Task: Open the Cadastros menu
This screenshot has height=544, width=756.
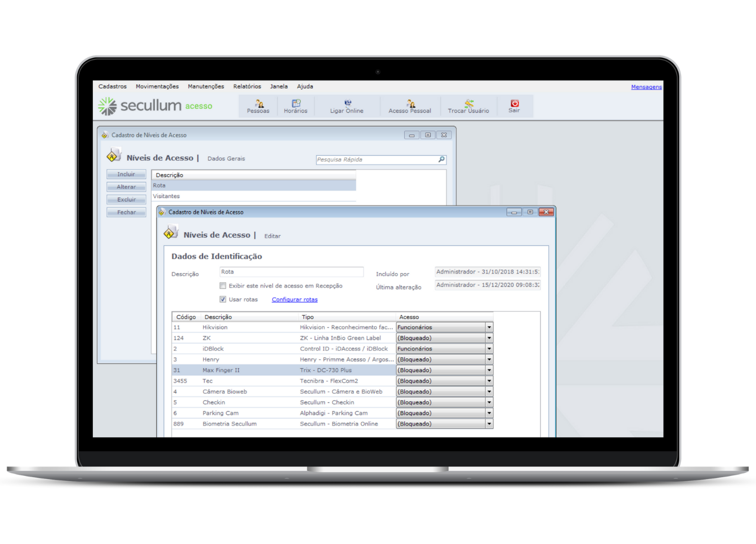Action: tap(112, 87)
